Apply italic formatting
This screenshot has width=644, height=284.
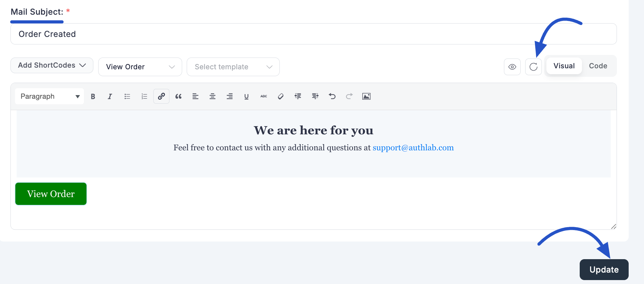(x=110, y=96)
